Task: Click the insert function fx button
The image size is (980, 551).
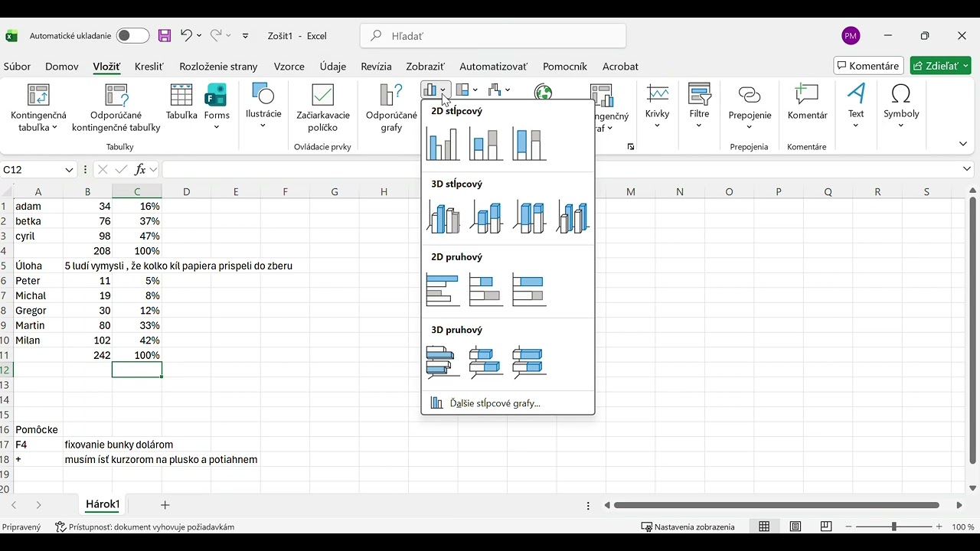Action: (x=139, y=169)
